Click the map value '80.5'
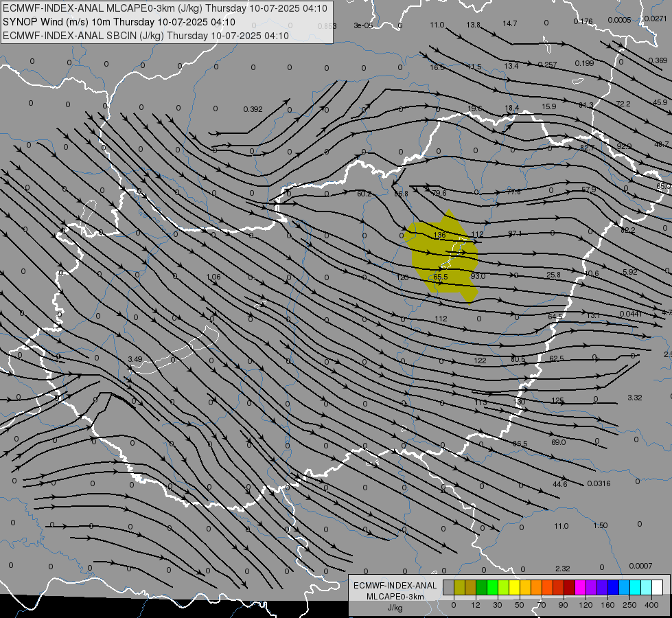This screenshot has height=618, width=672. pyautogui.click(x=518, y=359)
